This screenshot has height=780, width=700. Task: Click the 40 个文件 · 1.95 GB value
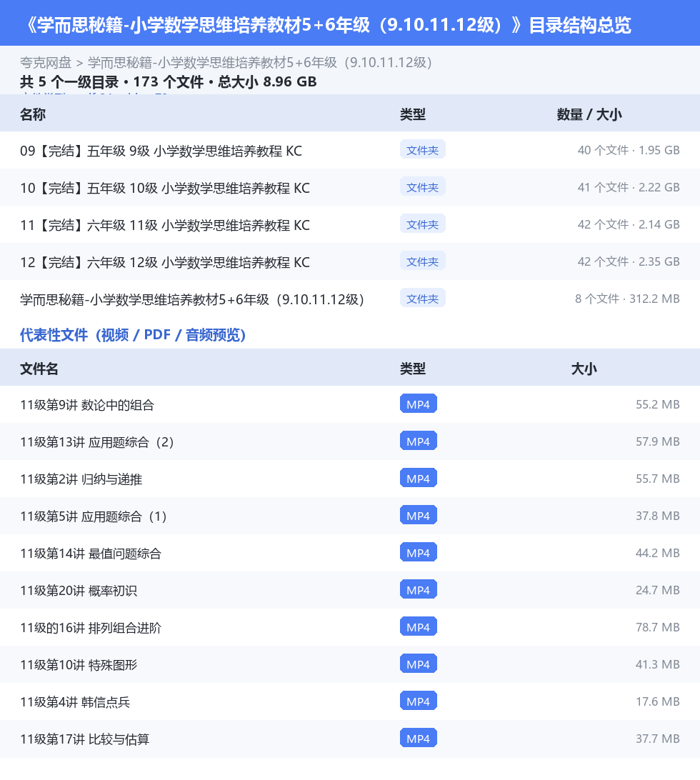[x=629, y=150]
